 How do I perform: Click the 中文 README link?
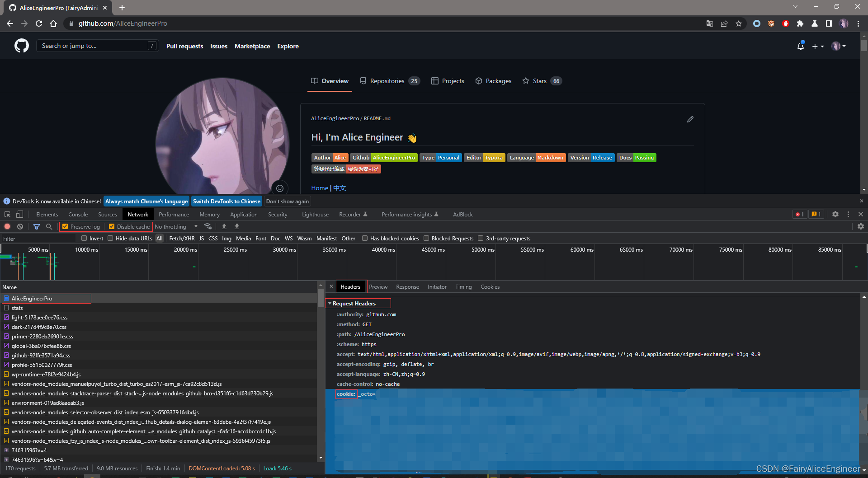(x=340, y=188)
